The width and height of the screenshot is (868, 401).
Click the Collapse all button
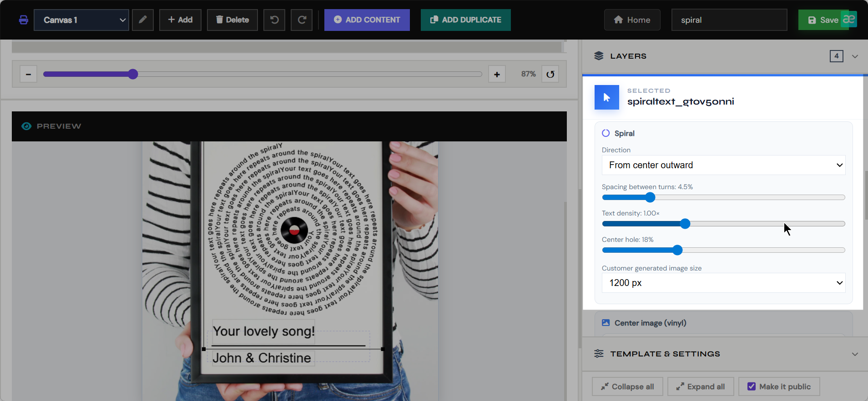(627, 386)
